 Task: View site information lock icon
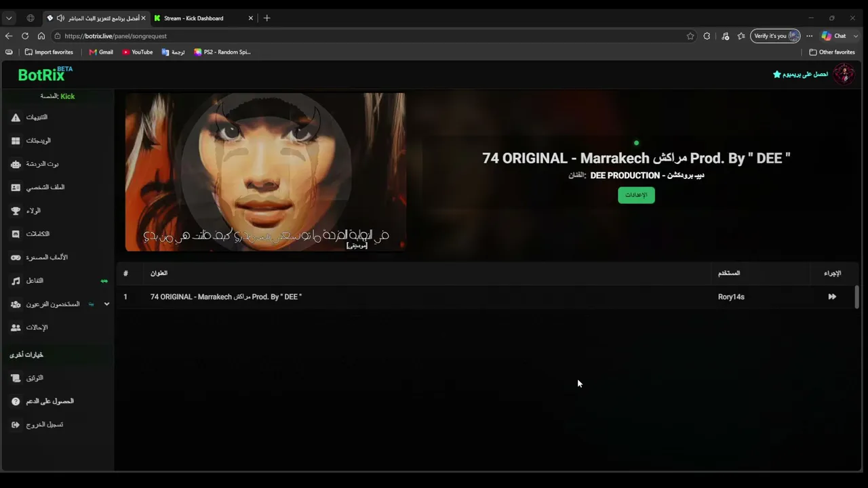click(x=58, y=36)
